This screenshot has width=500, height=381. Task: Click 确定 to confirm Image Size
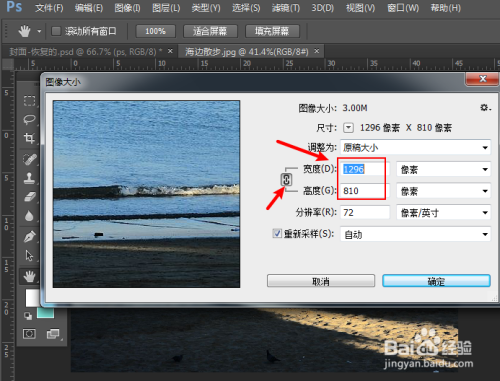pyautogui.click(x=436, y=281)
